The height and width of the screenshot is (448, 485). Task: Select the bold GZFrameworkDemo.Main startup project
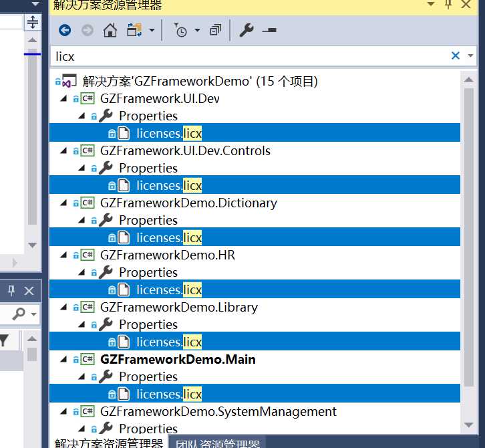pyautogui.click(x=178, y=360)
